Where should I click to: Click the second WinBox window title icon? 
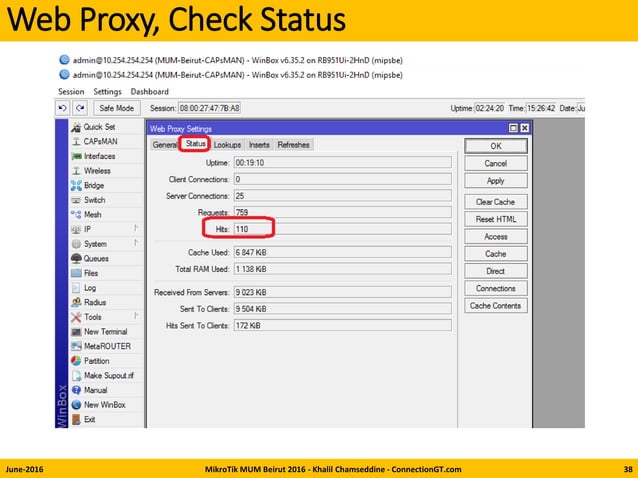(64, 74)
